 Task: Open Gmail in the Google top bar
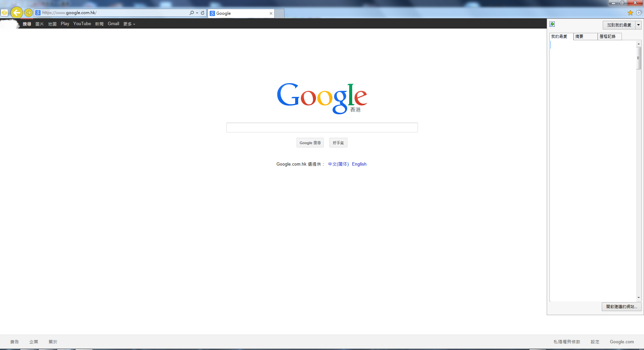coord(113,24)
